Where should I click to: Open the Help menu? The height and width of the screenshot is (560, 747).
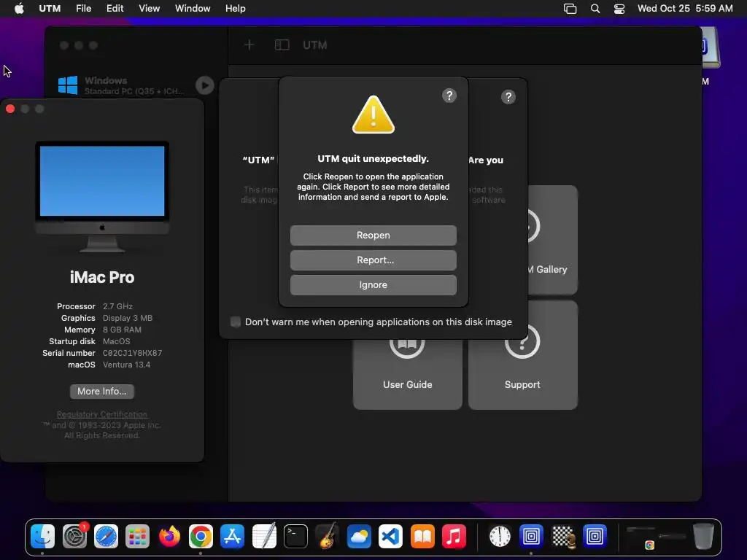click(x=236, y=8)
